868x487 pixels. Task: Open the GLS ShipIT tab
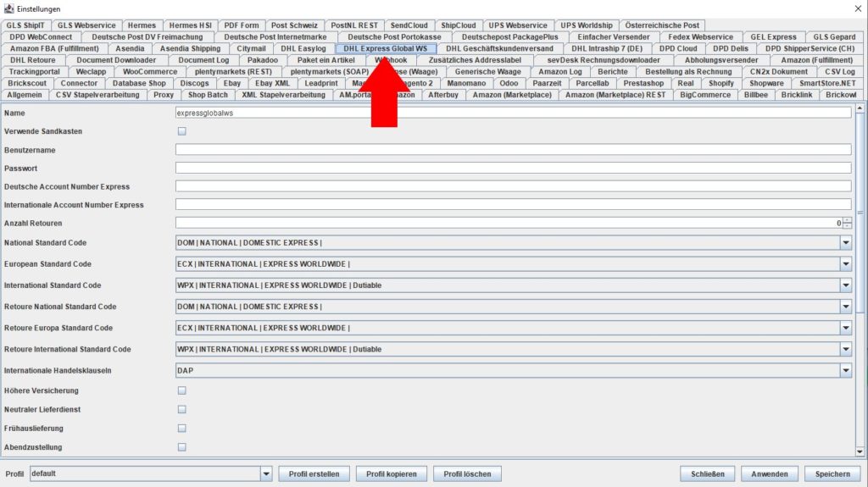click(25, 25)
